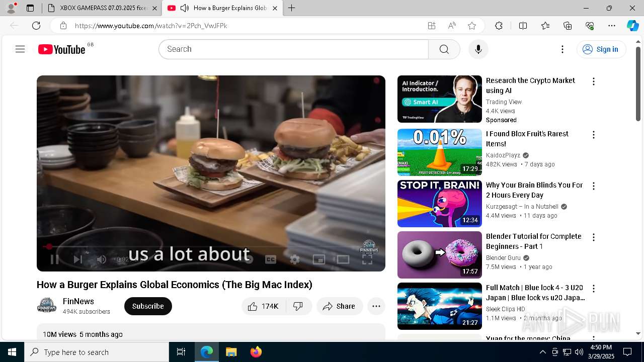Launch Copilot from Edge toolbar
644x362 pixels.
pos(632,26)
